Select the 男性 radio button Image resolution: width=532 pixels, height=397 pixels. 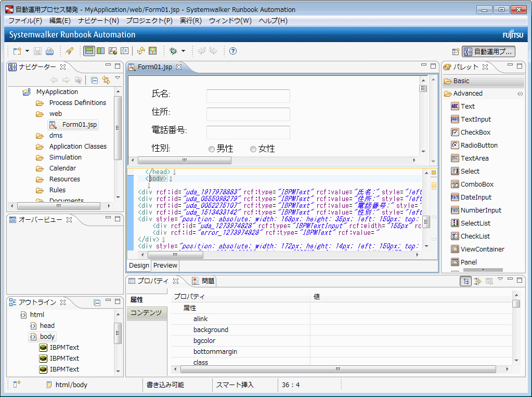tap(211, 149)
